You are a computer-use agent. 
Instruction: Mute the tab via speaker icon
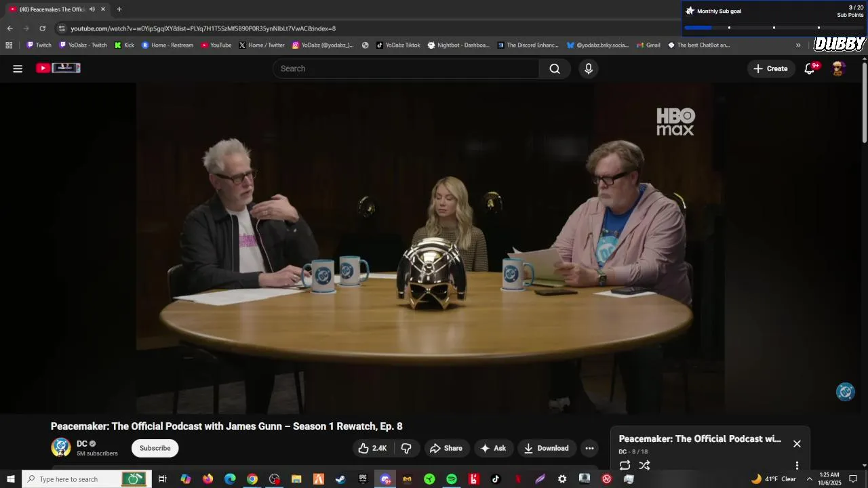tap(92, 9)
